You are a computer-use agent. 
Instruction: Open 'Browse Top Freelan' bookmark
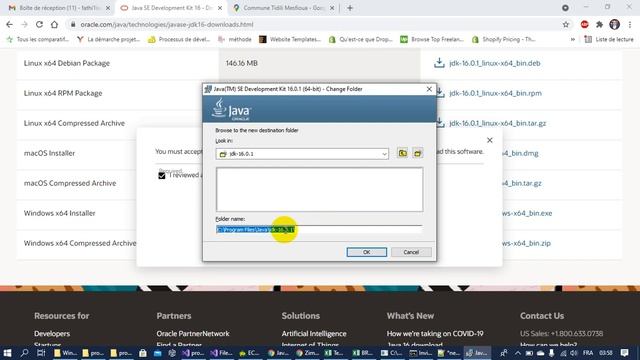click(x=432, y=40)
